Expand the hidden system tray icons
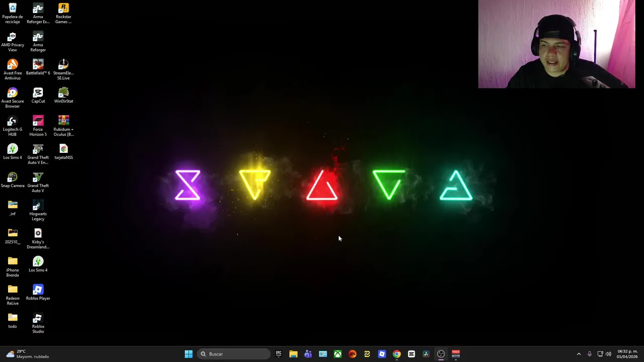Screen dimensions: 644x362 [x=579, y=354]
